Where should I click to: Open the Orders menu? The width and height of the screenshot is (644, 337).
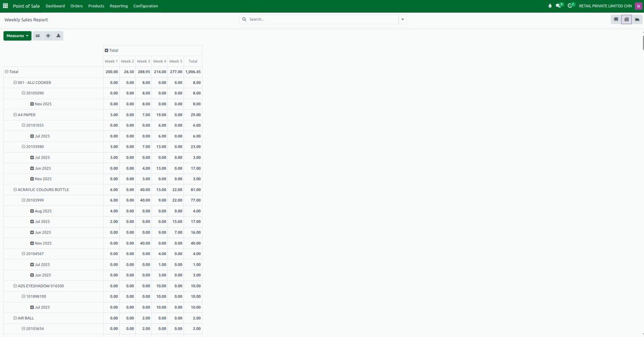point(76,6)
